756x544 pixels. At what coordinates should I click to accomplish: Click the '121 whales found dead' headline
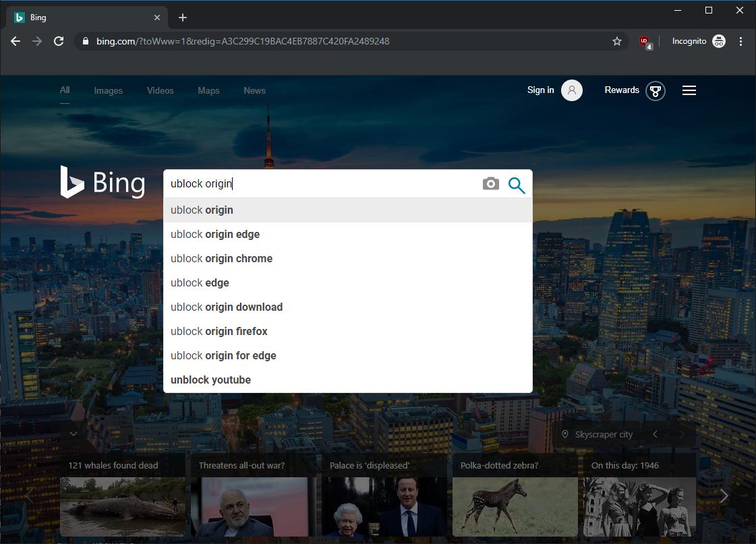113,465
